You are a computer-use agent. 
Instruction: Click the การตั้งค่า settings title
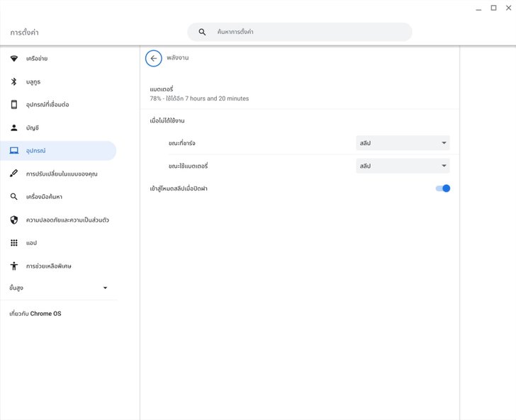(x=24, y=33)
